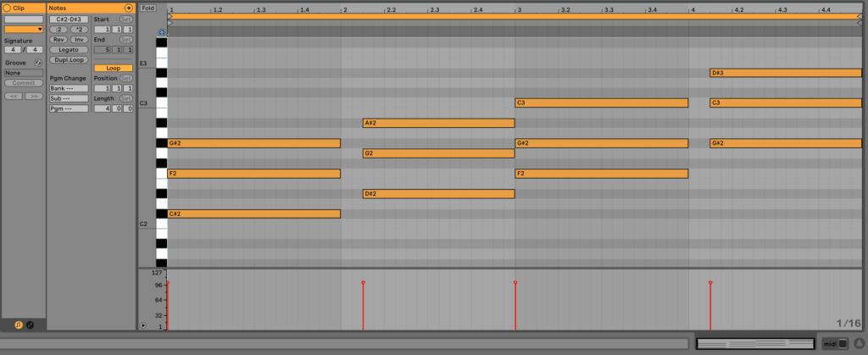Select the F2 note at bar 1

click(253, 174)
